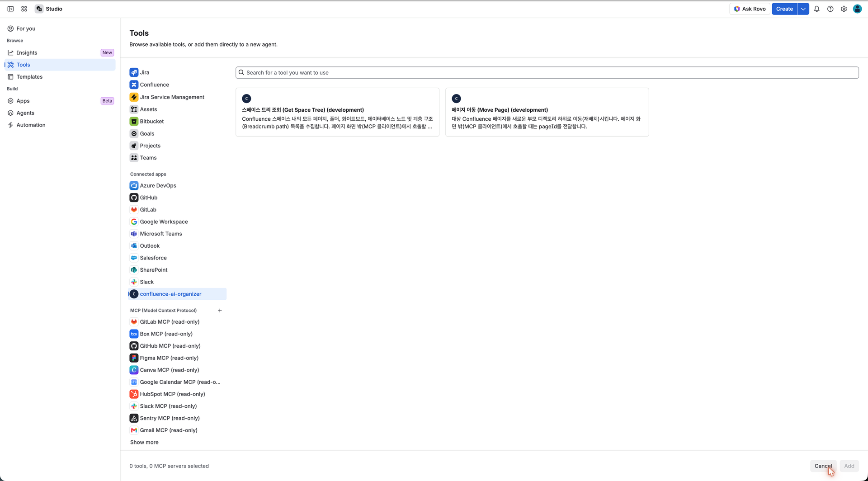Go to Agents in the sidebar

[60, 113]
